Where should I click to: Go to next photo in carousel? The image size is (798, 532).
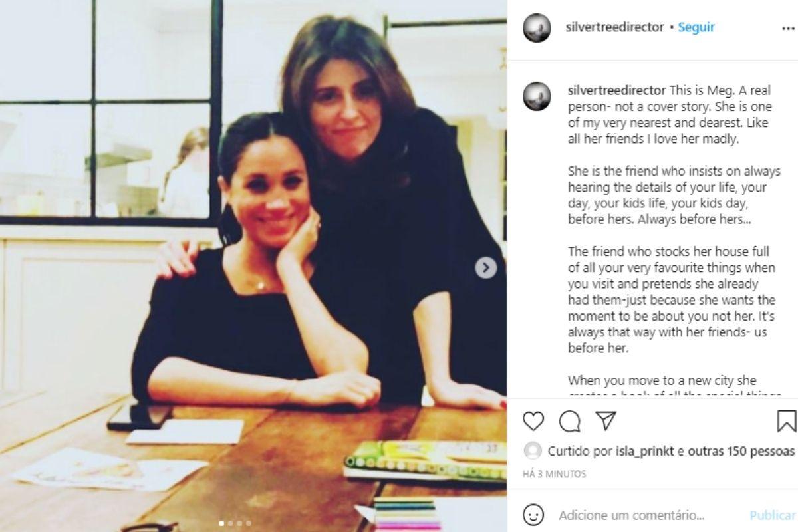pyautogui.click(x=486, y=267)
